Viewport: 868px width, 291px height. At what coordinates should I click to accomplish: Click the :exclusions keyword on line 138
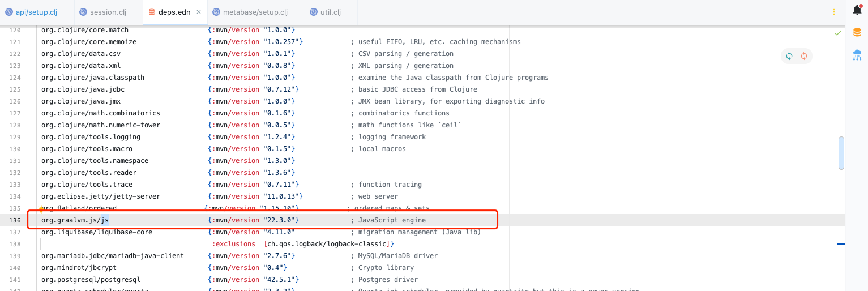234,244
